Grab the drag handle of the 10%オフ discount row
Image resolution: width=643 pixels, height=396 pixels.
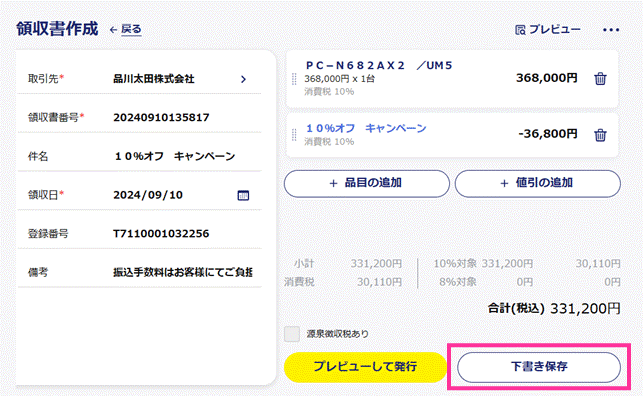[x=294, y=134]
